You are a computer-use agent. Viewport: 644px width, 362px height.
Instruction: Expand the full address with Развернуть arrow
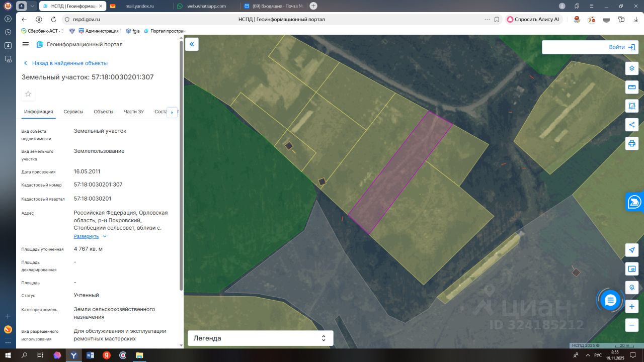tap(105, 236)
